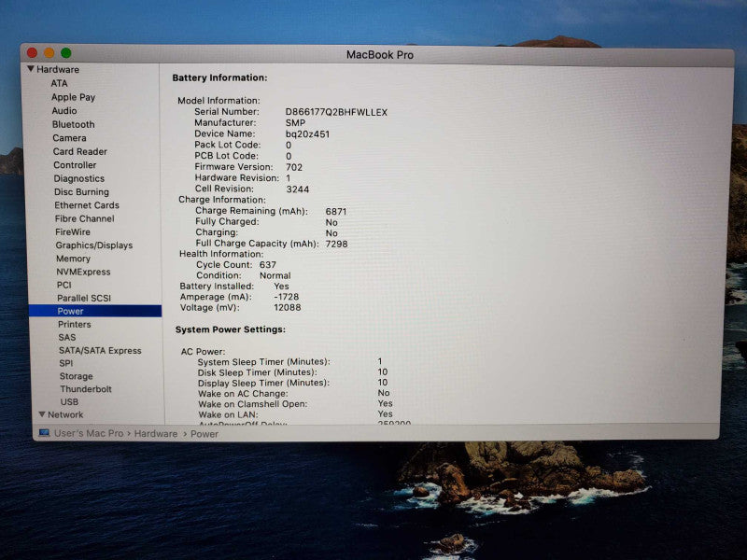Viewport: 747px width, 560px height.
Task: Click the condition value Normal
Action: click(275, 275)
